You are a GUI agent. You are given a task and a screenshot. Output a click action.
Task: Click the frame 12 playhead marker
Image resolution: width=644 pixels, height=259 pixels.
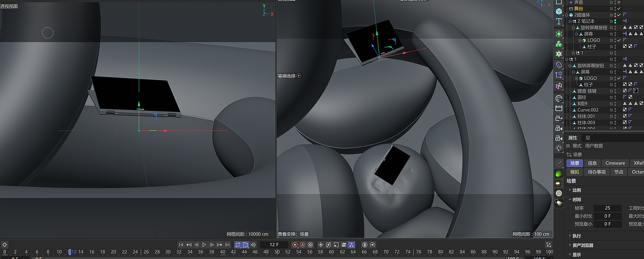tap(70, 252)
